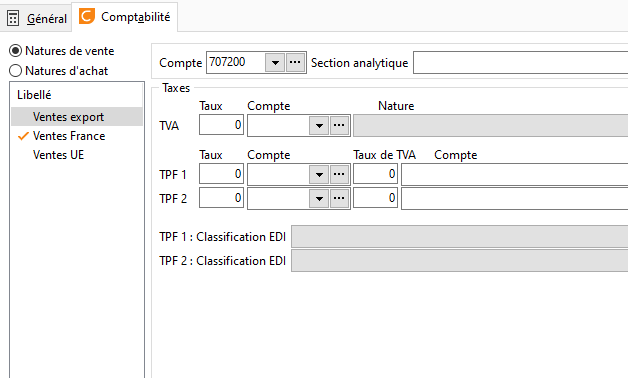Click ellipsis button next to Compte 707200

click(x=295, y=62)
